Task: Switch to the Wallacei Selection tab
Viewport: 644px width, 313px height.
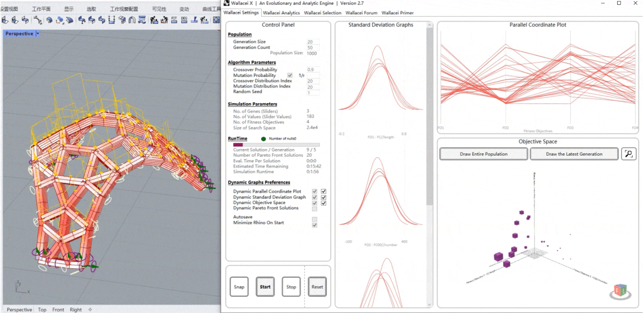Action: pyautogui.click(x=323, y=13)
